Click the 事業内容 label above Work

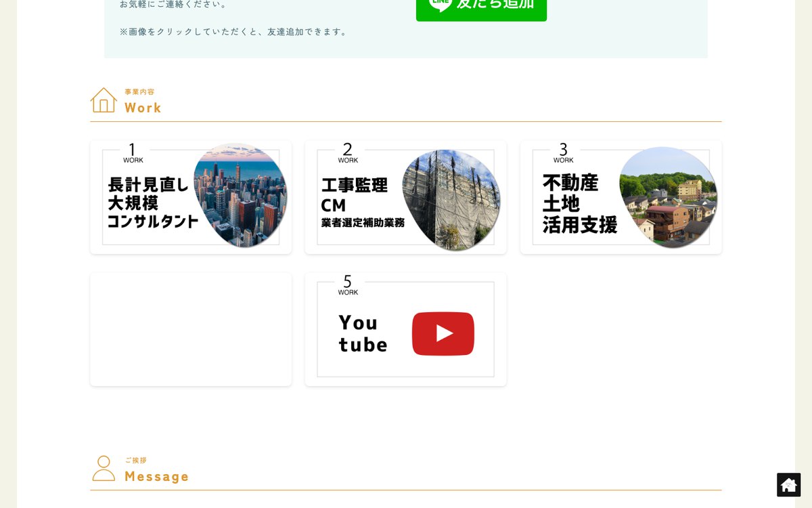[139, 91]
